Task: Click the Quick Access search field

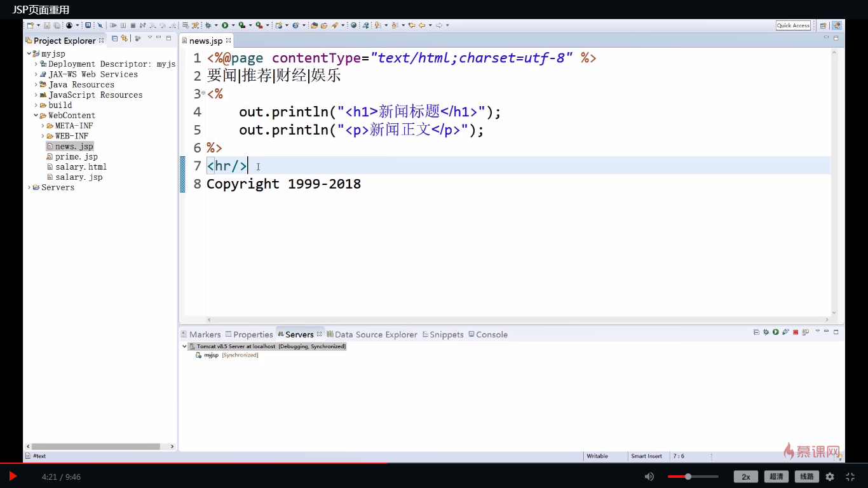Action: click(793, 25)
